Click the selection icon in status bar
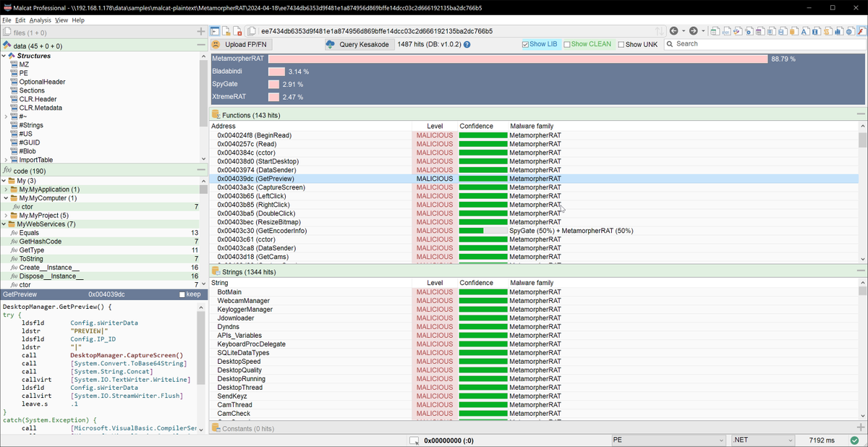This screenshot has height=447, width=868. 414,440
